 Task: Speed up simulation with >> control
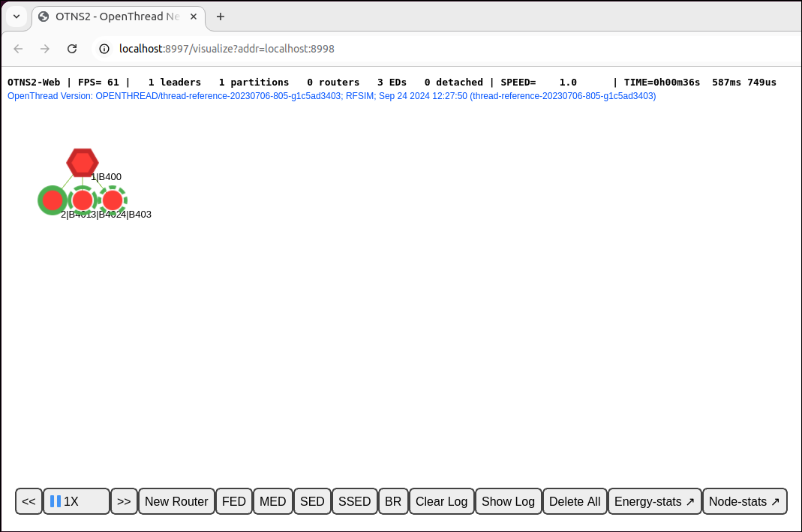(124, 500)
